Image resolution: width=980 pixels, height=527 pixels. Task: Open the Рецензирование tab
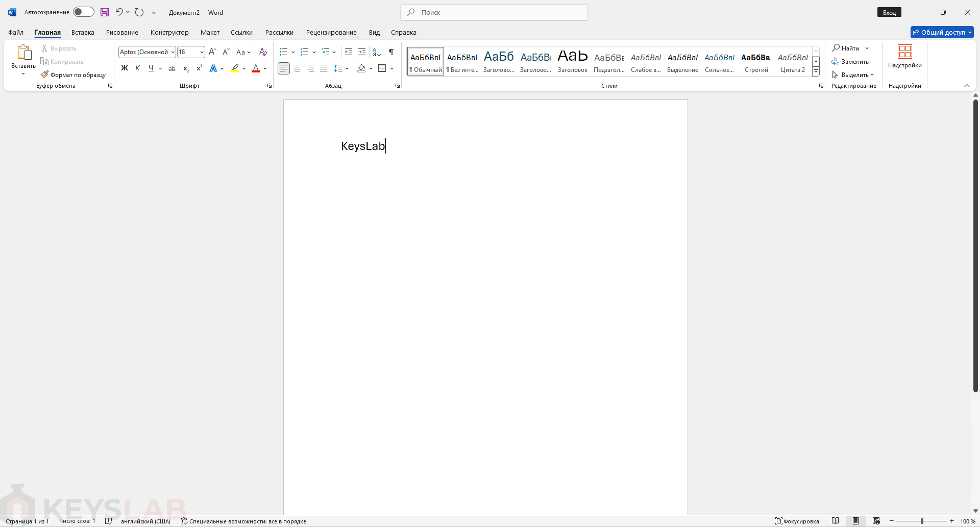pos(331,33)
